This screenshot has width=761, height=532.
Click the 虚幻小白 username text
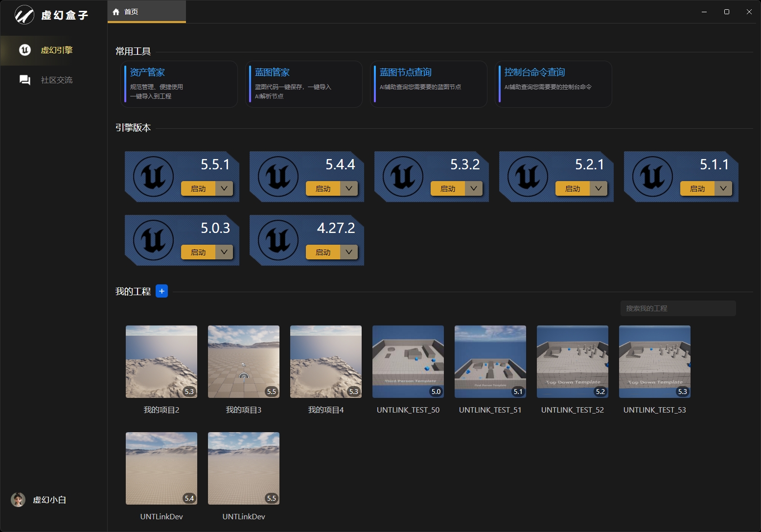pyautogui.click(x=49, y=500)
